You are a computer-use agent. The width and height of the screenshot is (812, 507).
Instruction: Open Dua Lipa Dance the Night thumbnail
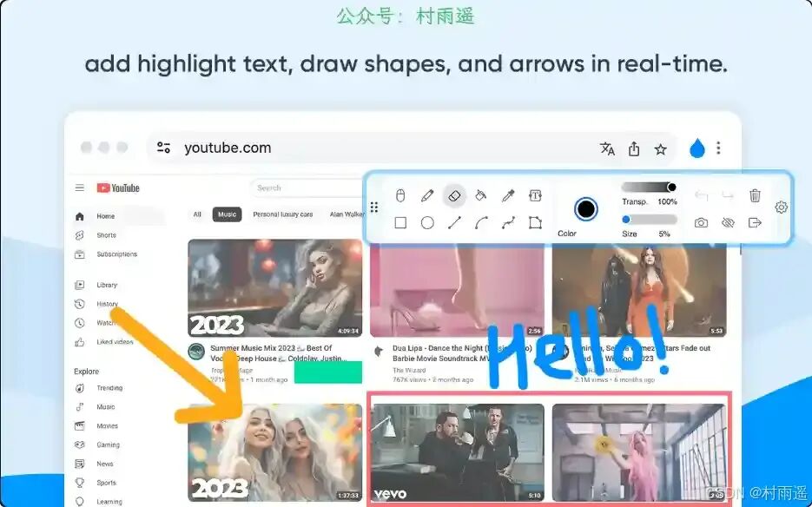(x=458, y=291)
